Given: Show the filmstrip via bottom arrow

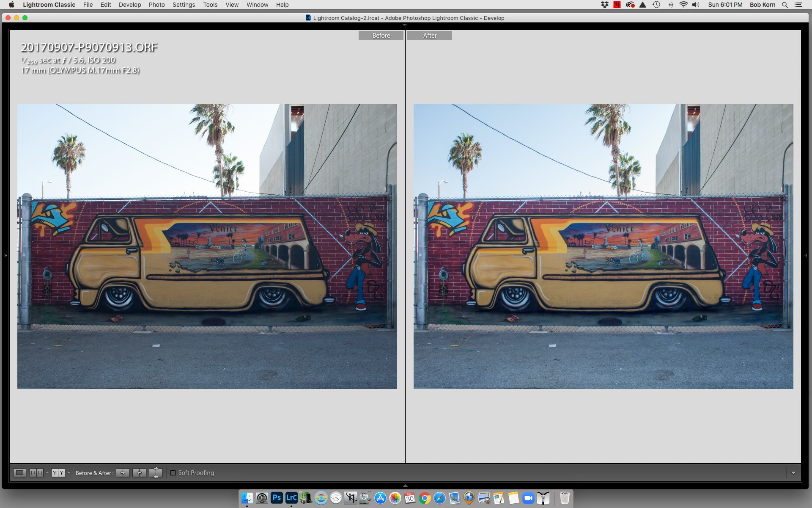Looking at the screenshot, I should pos(405,486).
